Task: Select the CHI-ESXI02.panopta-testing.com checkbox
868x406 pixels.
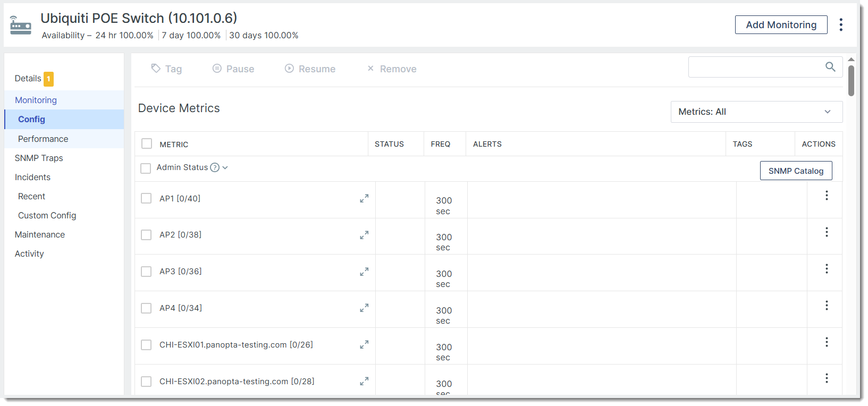Action: pos(146,382)
